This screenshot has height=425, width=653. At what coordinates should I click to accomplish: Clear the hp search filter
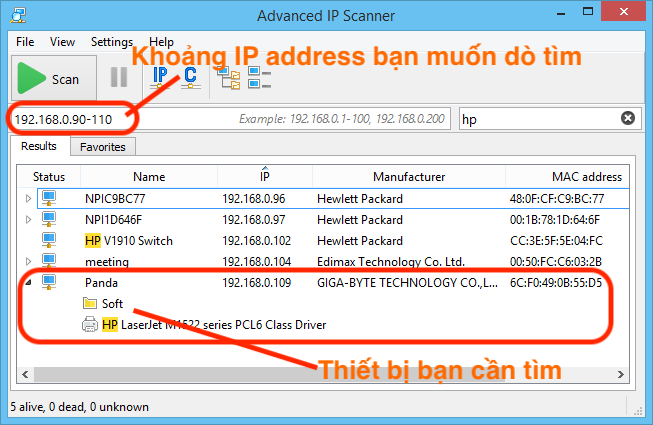628,118
